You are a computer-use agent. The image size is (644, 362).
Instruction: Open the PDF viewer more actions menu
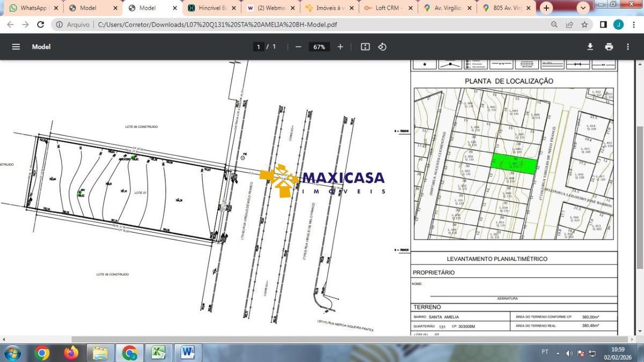(x=627, y=47)
